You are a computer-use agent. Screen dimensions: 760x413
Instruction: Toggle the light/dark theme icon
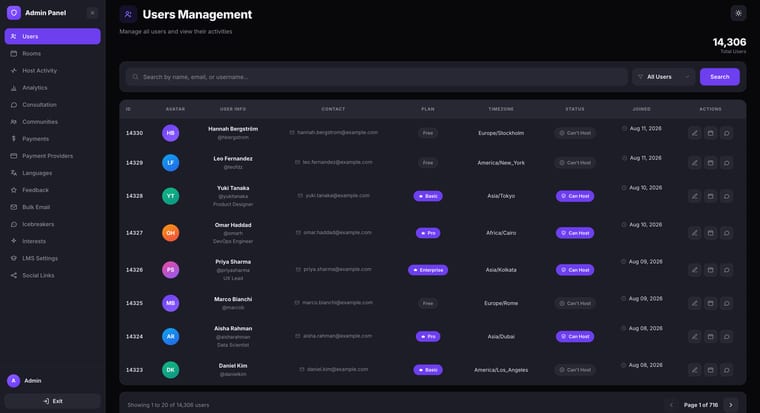tap(738, 13)
